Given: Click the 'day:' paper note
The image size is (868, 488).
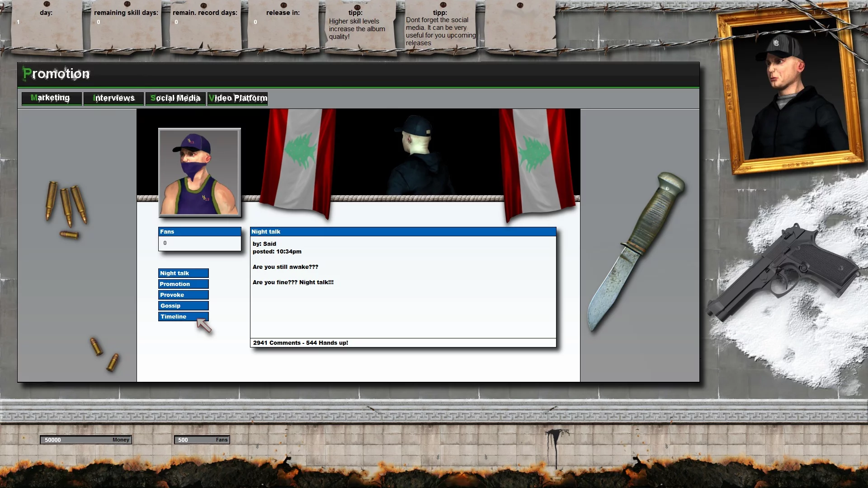Looking at the screenshot, I should point(47,27).
